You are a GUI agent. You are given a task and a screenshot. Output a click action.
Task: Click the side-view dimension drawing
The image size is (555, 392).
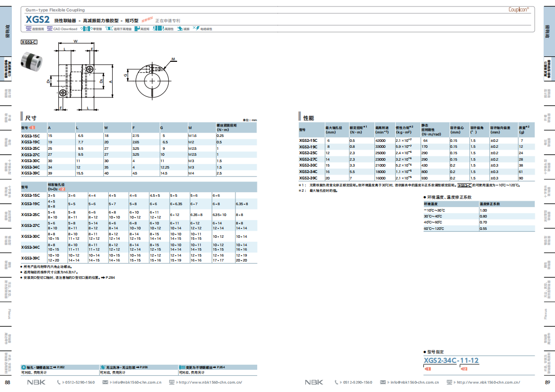[x=80, y=75]
